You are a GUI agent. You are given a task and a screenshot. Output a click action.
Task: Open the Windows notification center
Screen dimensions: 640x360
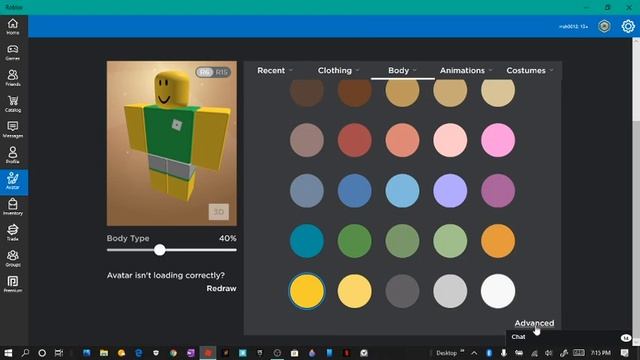(x=624, y=353)
